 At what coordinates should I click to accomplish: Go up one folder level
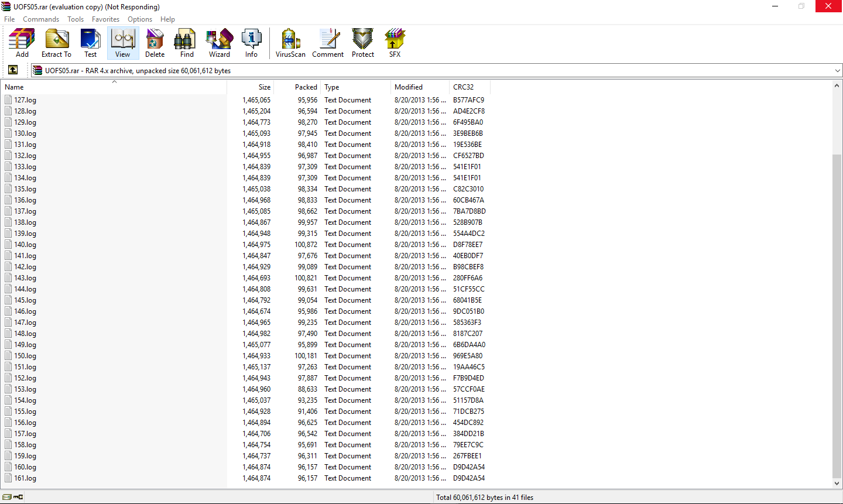[13, 70]
